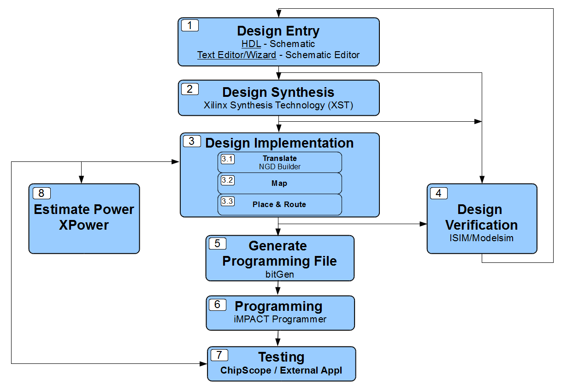This screenshot has height=392, width=567.
Task: Open the underlined HDL link
Action: coord(251,44)
